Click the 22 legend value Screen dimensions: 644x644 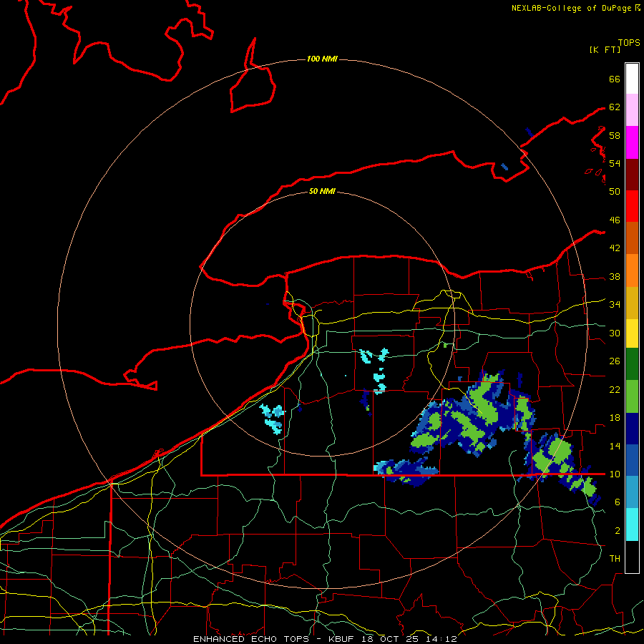click(x=615, y=389)
